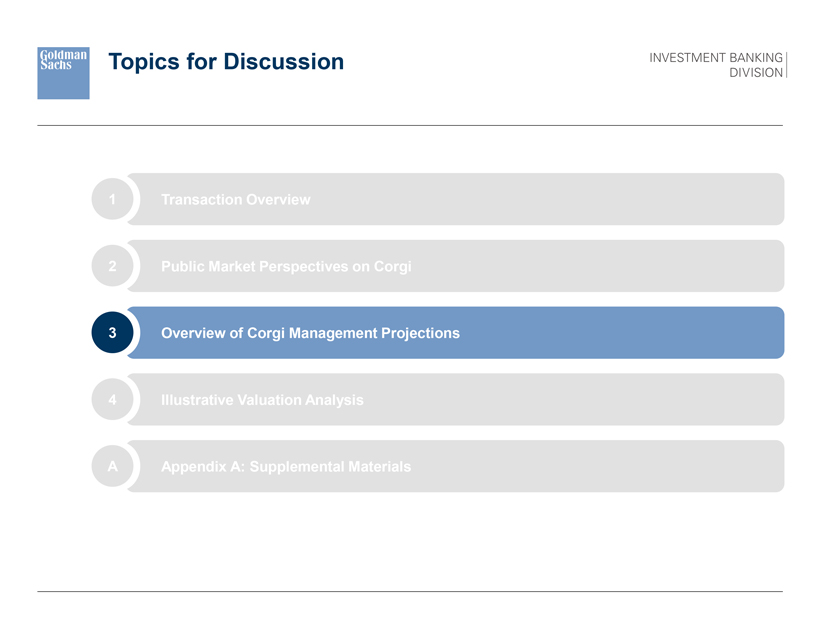Select Overview of Corgi Management Projections

tap(310, 333)
